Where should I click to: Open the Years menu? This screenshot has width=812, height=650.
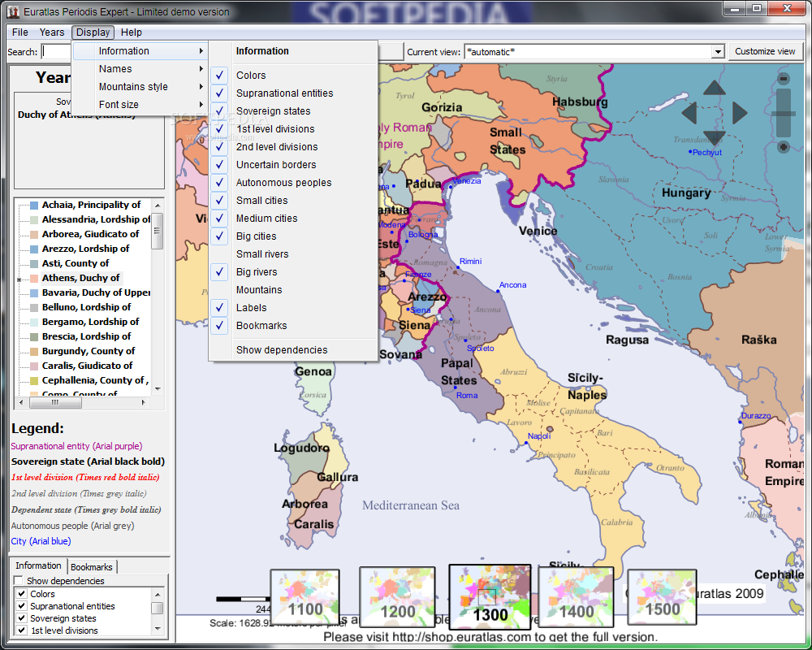click(52, 32)
